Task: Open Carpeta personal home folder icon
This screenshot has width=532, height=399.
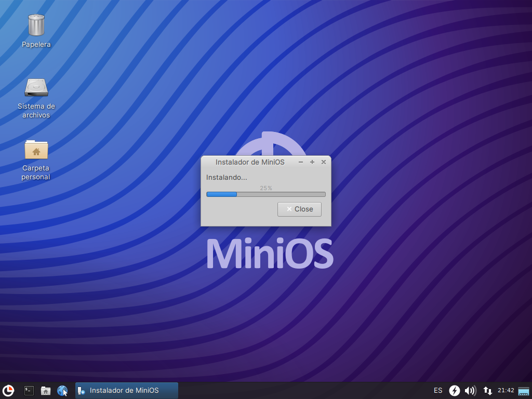Action: [36, 150]
